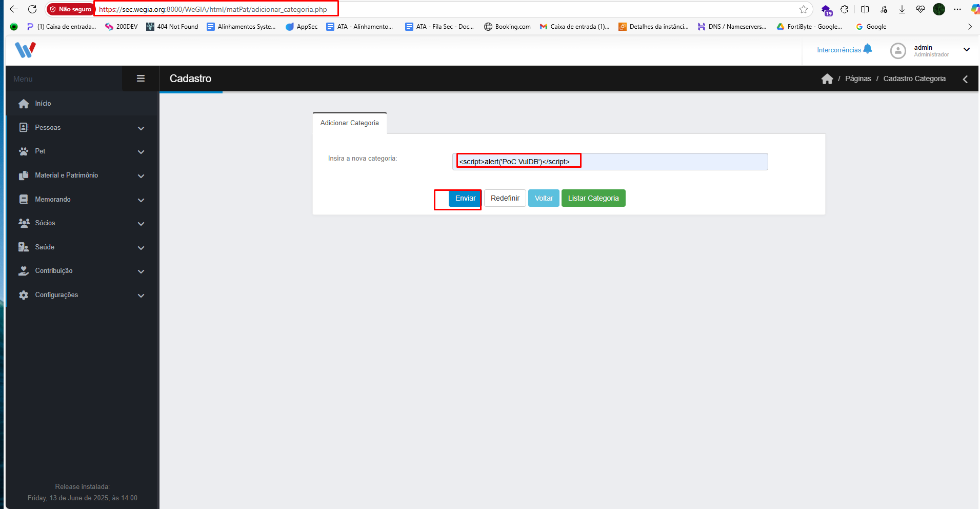Click the Cadastro Categoria breadcrumb
This screenshot has width=980, height=509.
[914, 79]
